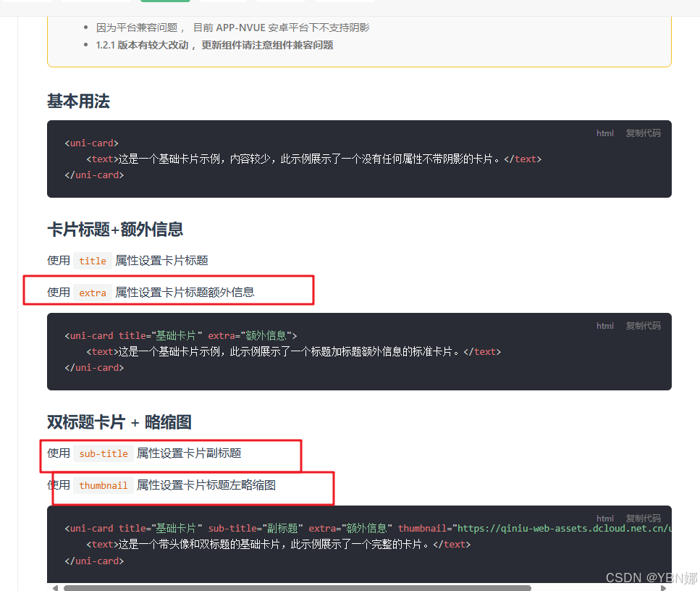Select the html label on the second code block
This screenshot has width=700, height=591.
point(604,325)
